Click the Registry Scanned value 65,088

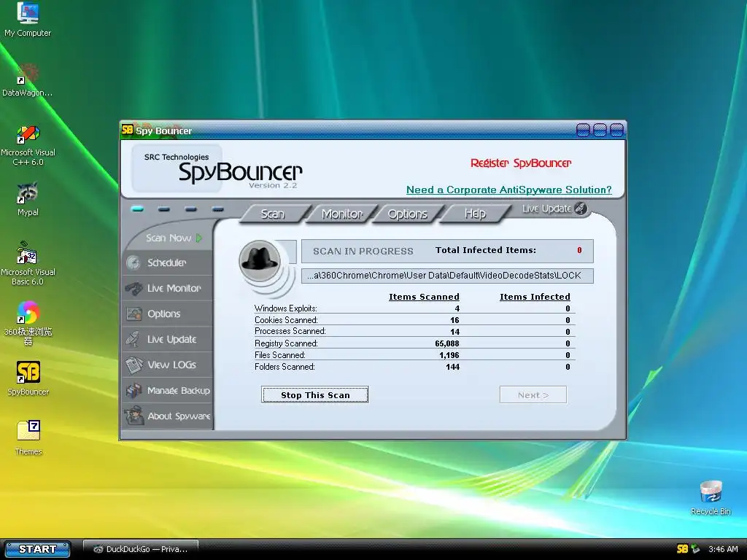(447, 343)
